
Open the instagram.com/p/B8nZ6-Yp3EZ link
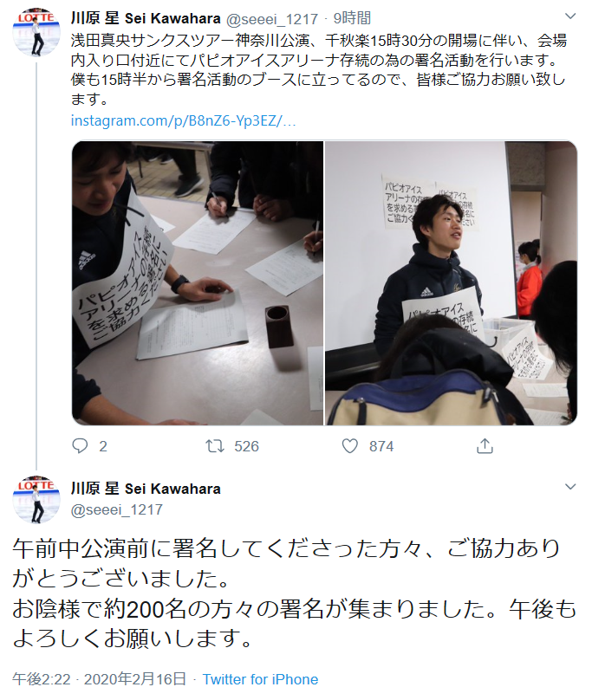(183, 120)
